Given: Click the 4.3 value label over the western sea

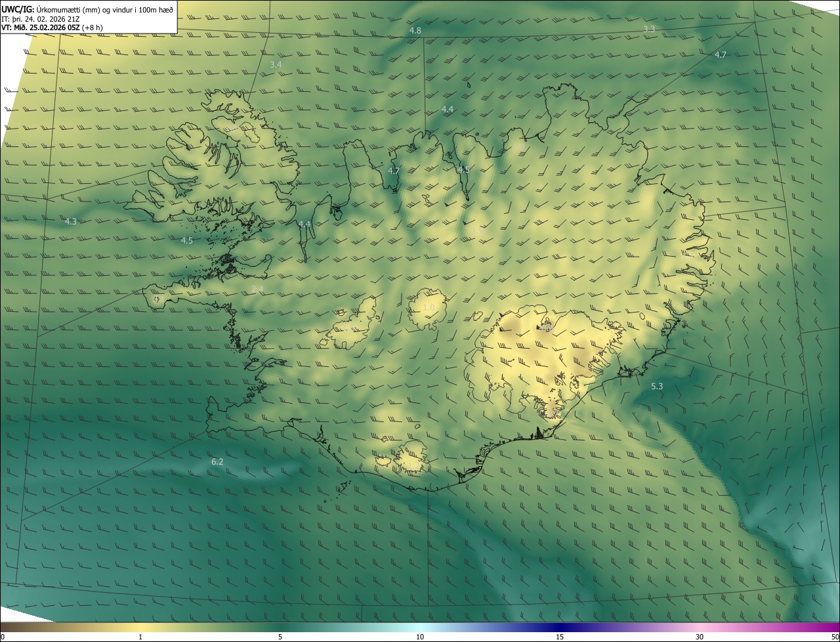Looking at the screenshot, I should coord(71,222).
